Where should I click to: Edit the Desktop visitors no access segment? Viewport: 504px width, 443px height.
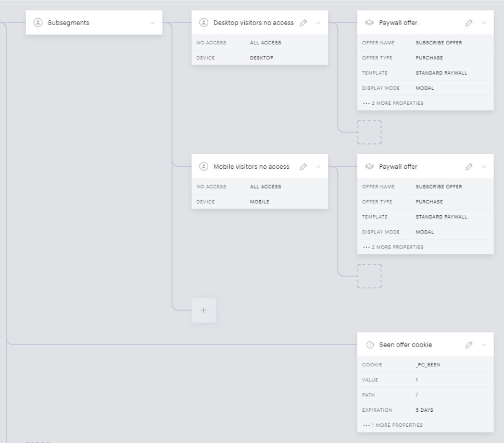303,23
